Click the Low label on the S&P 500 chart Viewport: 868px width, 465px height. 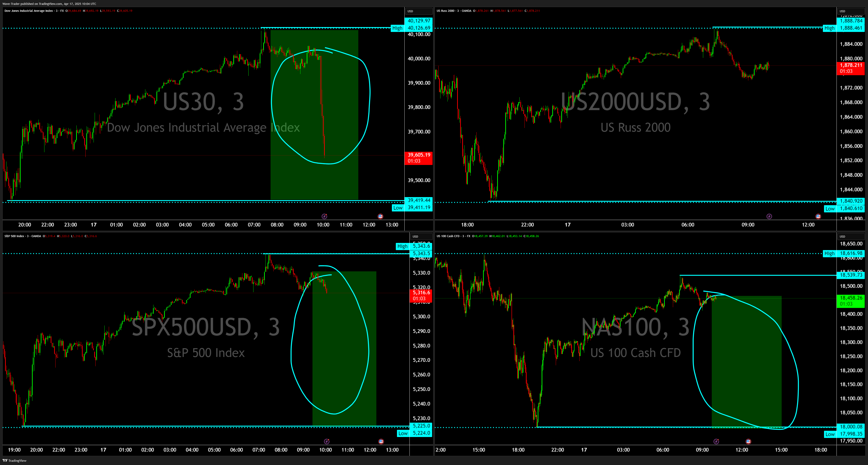[403, 433]
